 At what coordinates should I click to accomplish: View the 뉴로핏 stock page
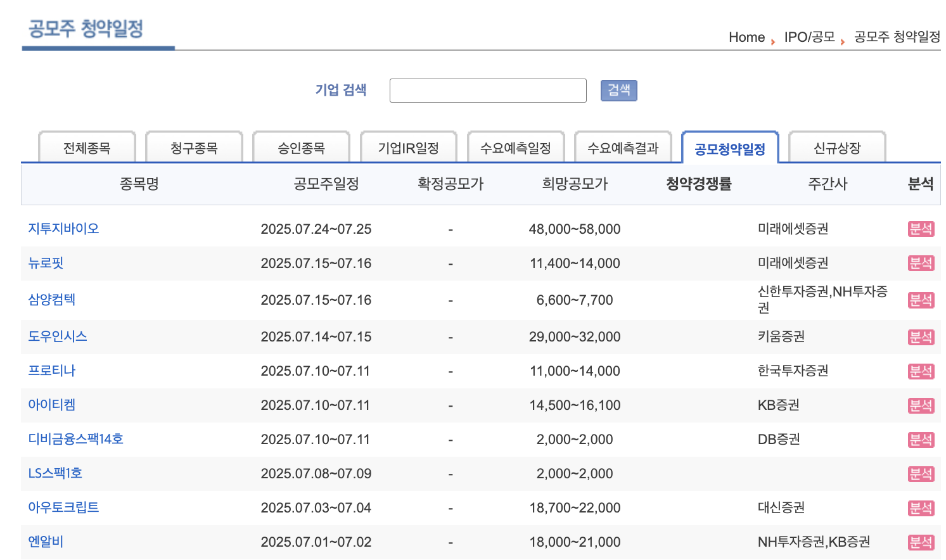click(45, 263)
